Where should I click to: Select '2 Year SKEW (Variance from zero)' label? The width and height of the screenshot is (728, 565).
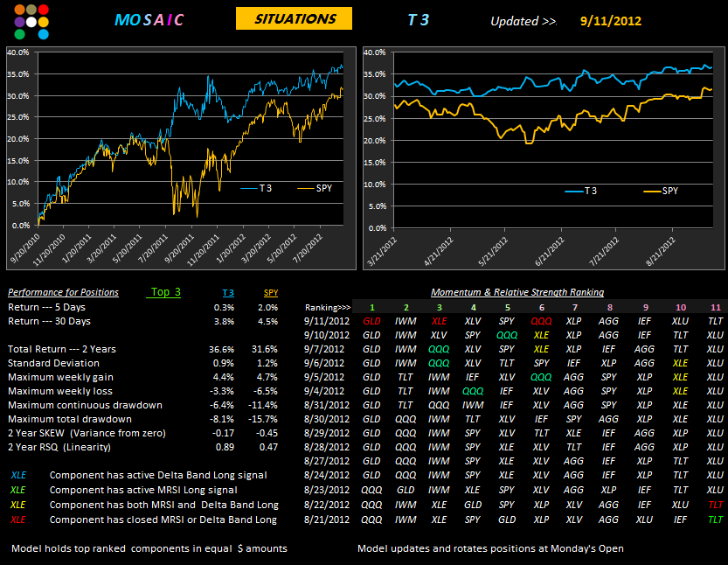tap(87, 433)
